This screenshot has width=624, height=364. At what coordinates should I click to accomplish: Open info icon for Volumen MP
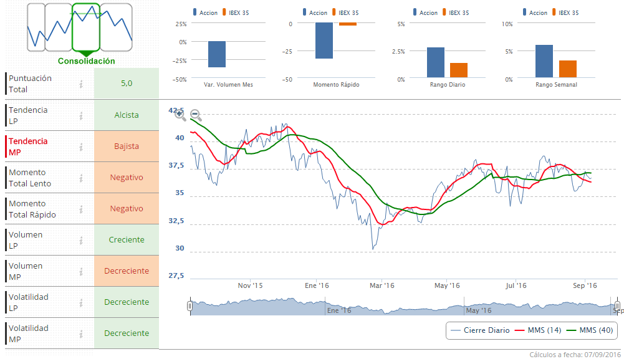[x=81, y=271]
